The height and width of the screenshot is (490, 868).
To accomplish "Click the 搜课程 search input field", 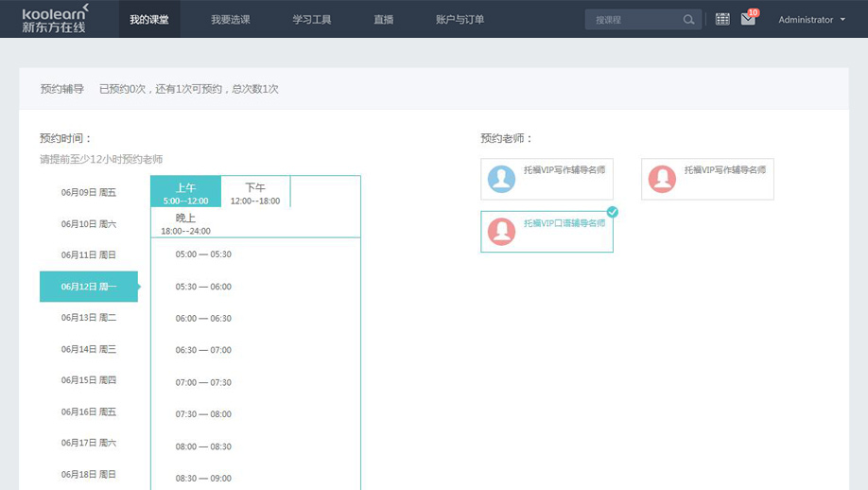I will (632, 20).
